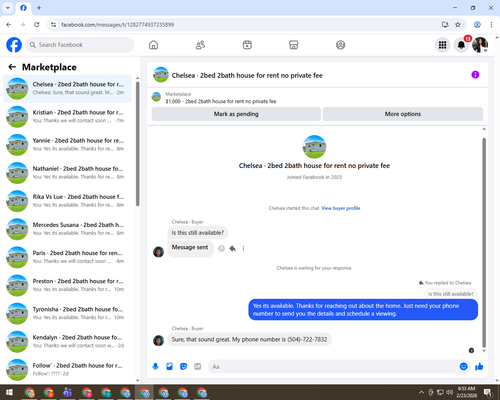The image size is (500, 400).
Task: Open the taskbar volume icon
Action: pos(450,392)
